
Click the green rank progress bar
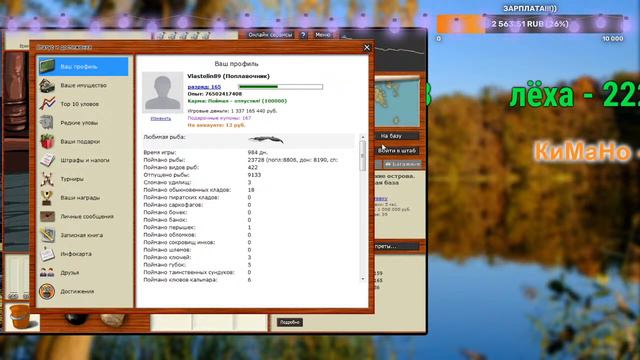click(281, 87)
